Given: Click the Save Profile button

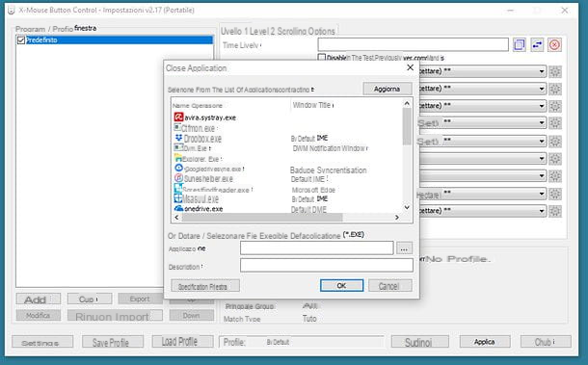Looking at the screenshot, I should (113, 342).
